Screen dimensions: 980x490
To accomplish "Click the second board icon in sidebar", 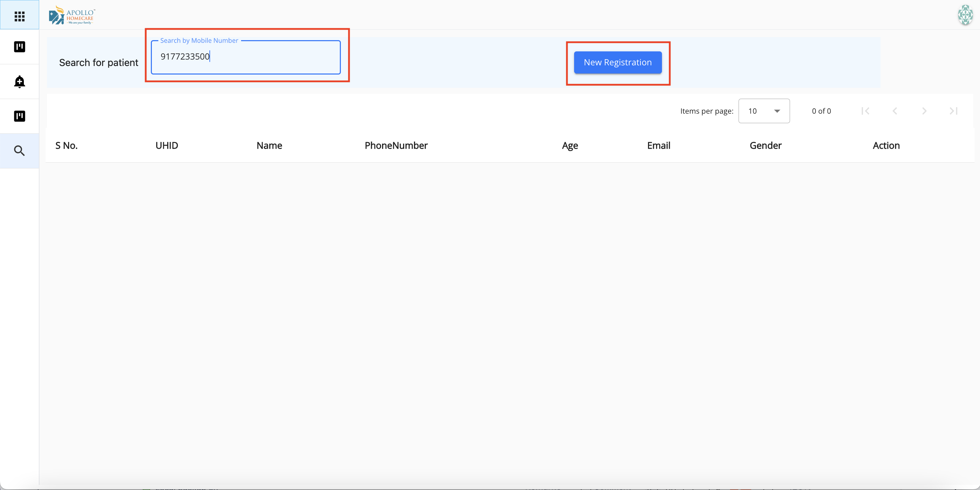I will coord(19,116).
